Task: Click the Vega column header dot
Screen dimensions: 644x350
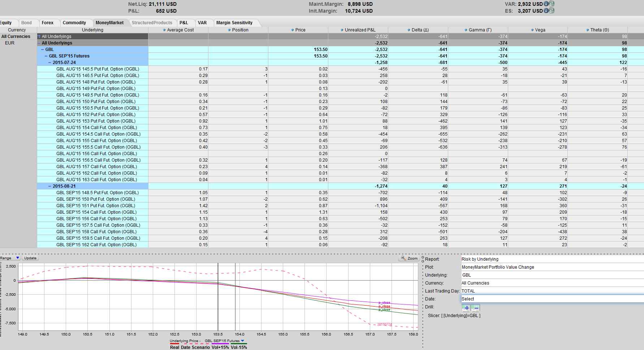Action: tap(532, 30)
